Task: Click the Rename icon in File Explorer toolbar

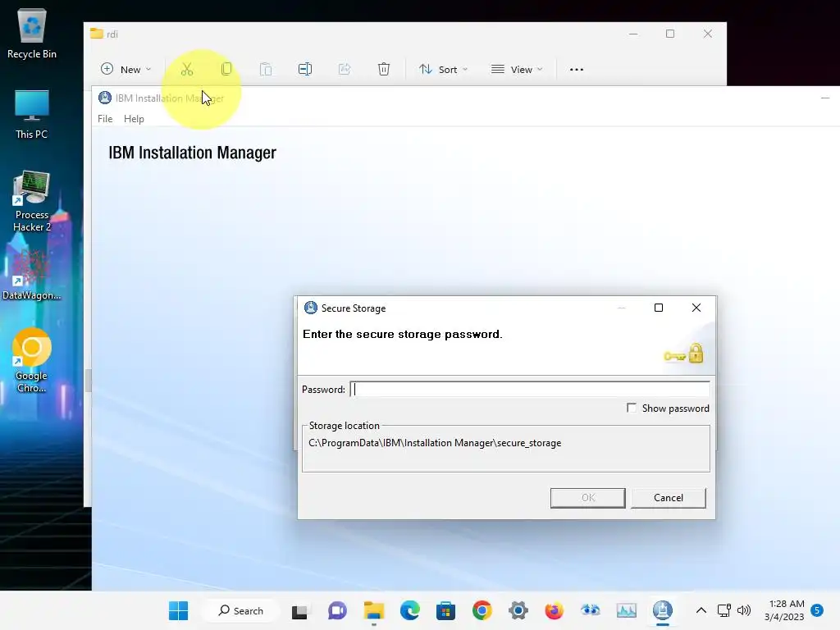Action: [305, 69]
